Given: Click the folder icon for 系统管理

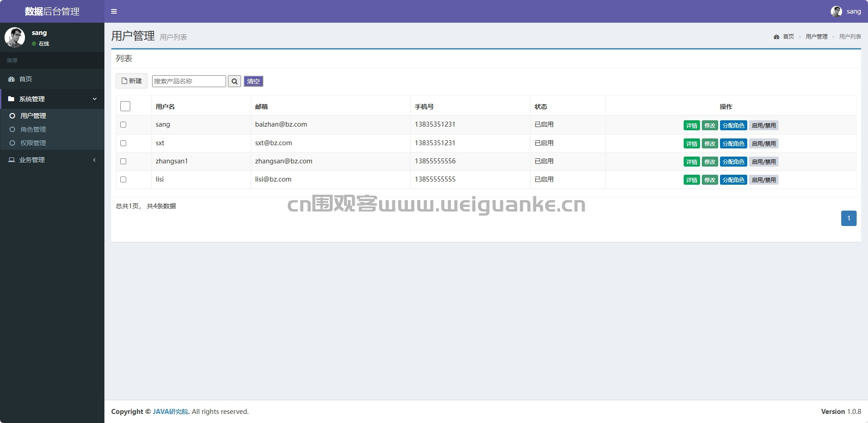Looking at the screenshot, I should pos(11,99).
